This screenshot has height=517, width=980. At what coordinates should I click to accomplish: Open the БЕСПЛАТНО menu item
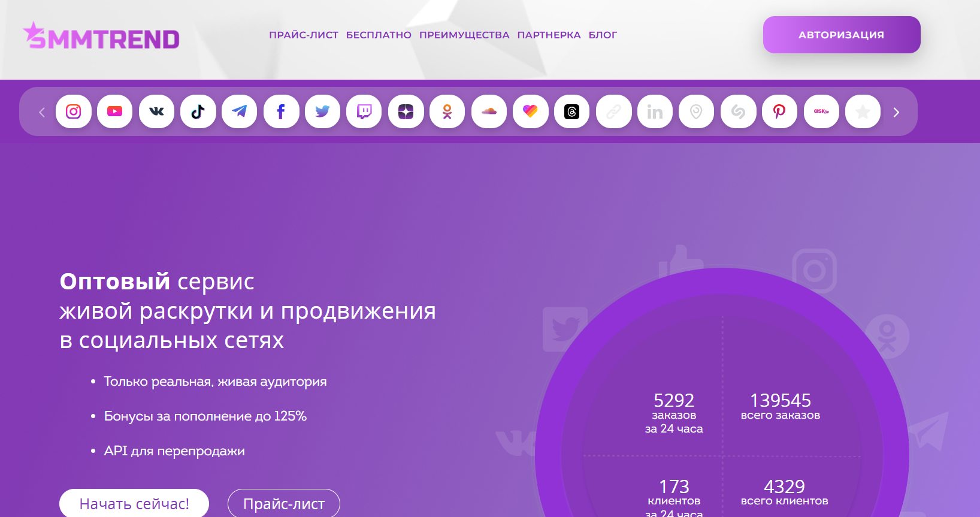pos(379,35)
